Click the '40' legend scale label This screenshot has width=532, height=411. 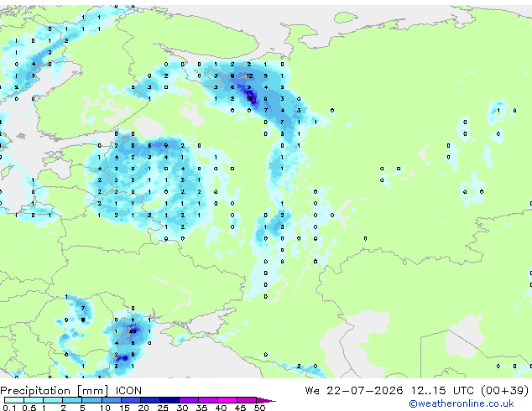[221, 408]
